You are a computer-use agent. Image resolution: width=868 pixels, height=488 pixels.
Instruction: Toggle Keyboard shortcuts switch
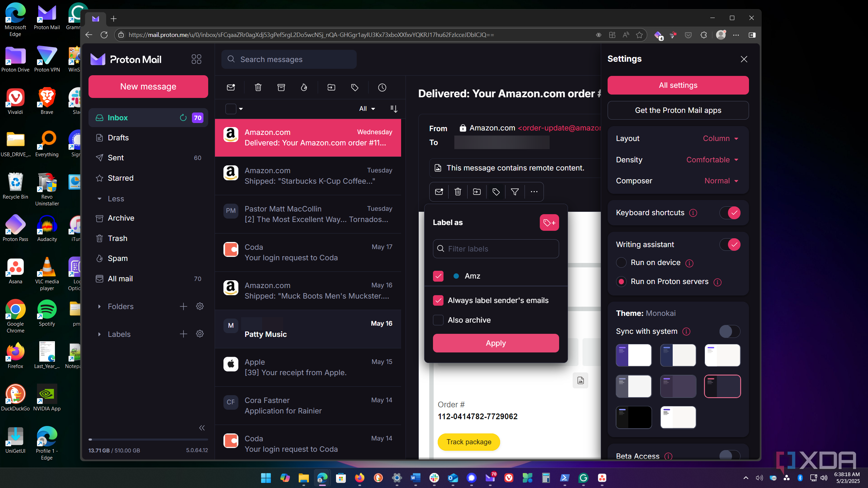click(x=730, y=213)
